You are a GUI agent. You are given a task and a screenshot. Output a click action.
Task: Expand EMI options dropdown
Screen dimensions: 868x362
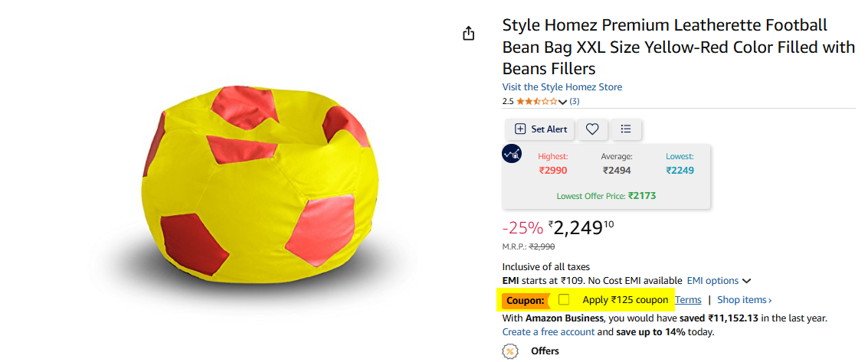point(719,281)
